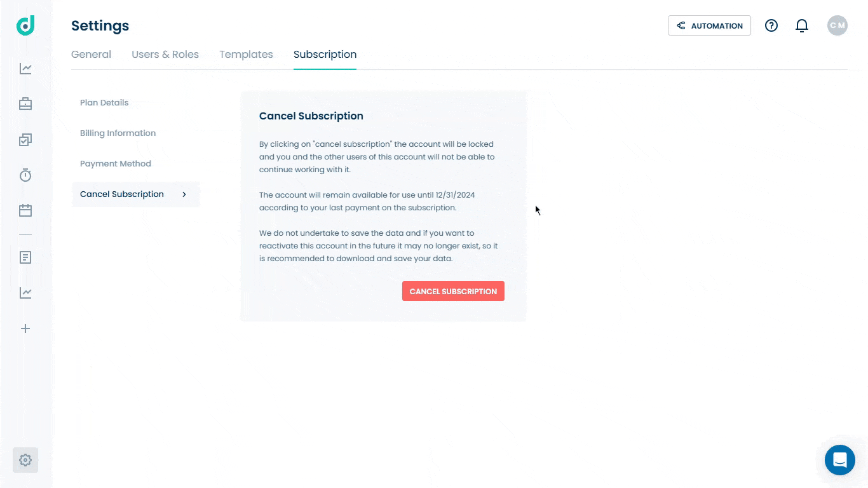The image size is (868, 488).
Task: Switch to the General tab
Action: (91, 55)
